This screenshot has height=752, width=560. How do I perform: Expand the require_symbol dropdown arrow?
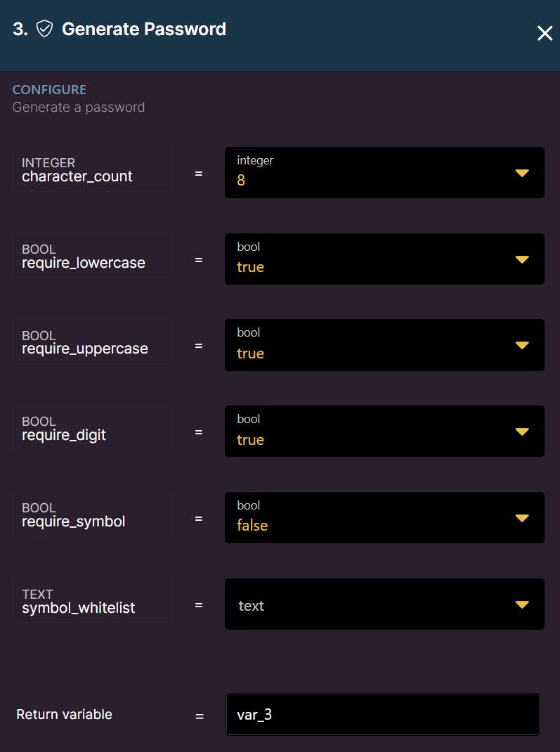tap(521, 518)
